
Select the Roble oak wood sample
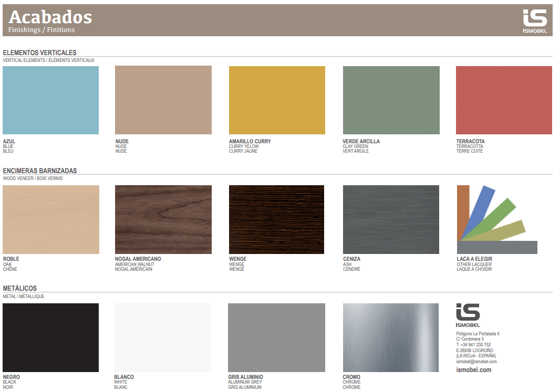[50, 219]
